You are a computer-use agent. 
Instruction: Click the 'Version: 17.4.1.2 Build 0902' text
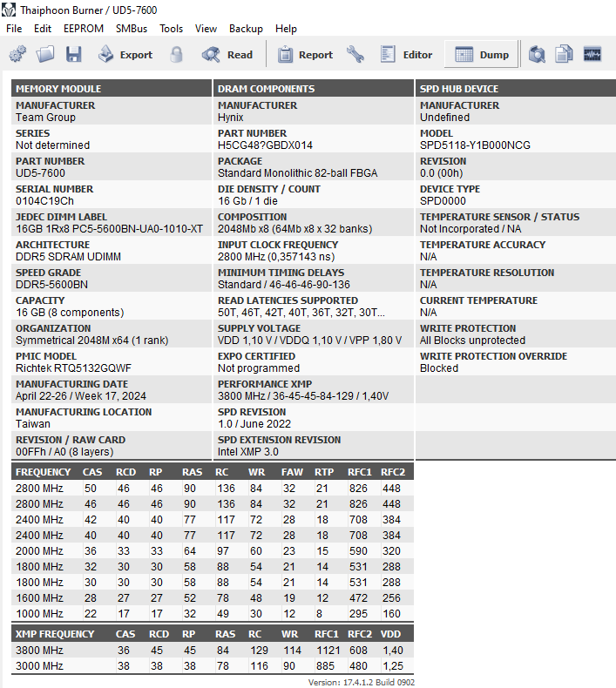[x=362, y=682]
